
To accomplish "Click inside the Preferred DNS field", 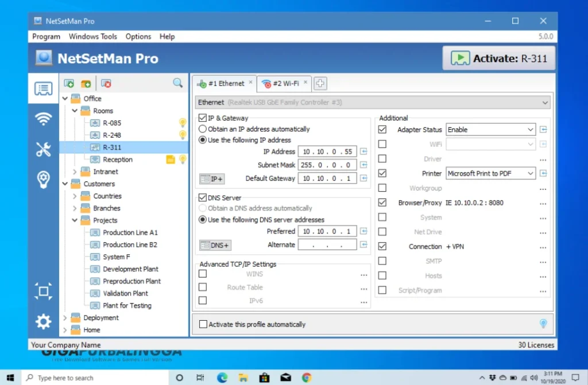I will 327,231.
